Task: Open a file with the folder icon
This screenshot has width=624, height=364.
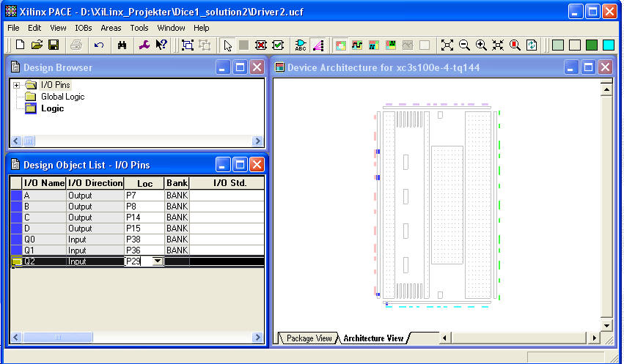Action: tap(37, 45)
